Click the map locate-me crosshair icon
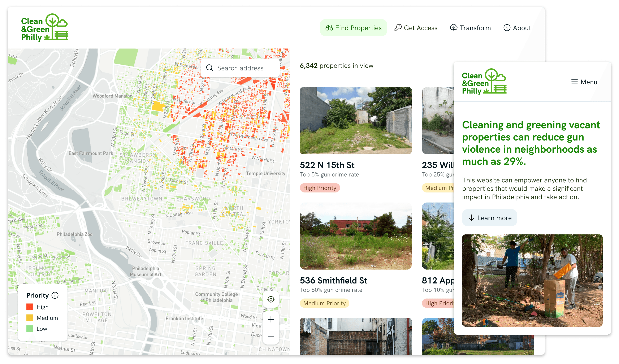This screenshot has width=619, height=364. 271,299
